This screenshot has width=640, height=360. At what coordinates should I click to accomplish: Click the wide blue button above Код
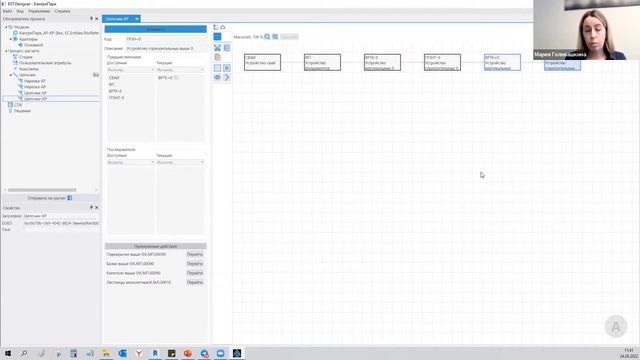click(156, 29)
